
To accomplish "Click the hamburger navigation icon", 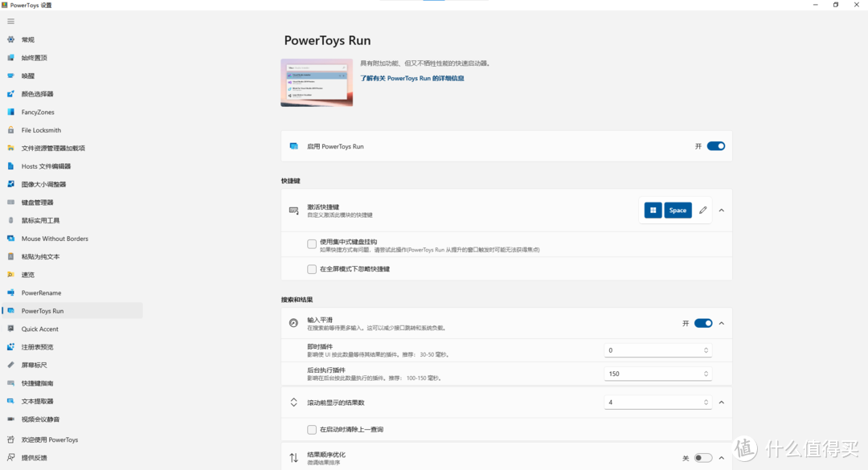I will (x=10, y=21).
